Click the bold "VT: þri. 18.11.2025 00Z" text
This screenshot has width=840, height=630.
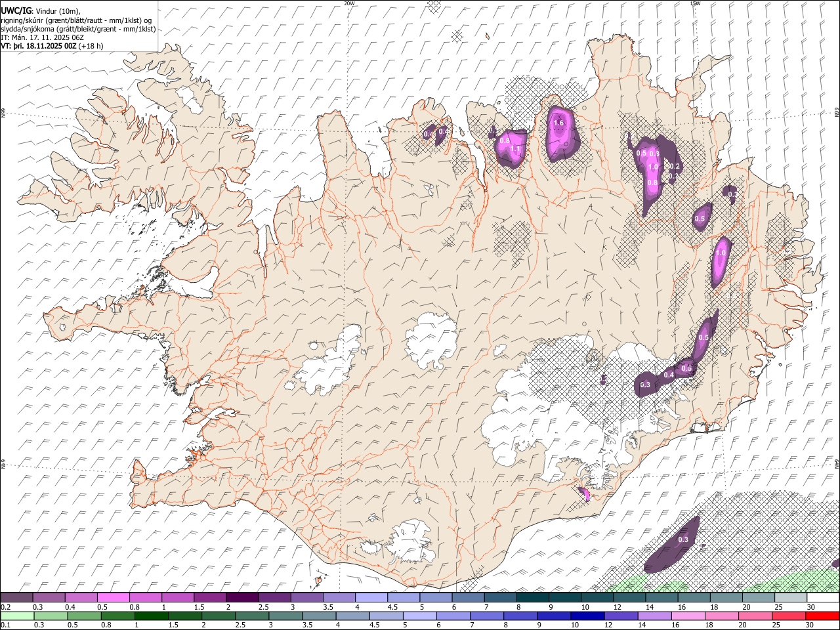(39, 46)
